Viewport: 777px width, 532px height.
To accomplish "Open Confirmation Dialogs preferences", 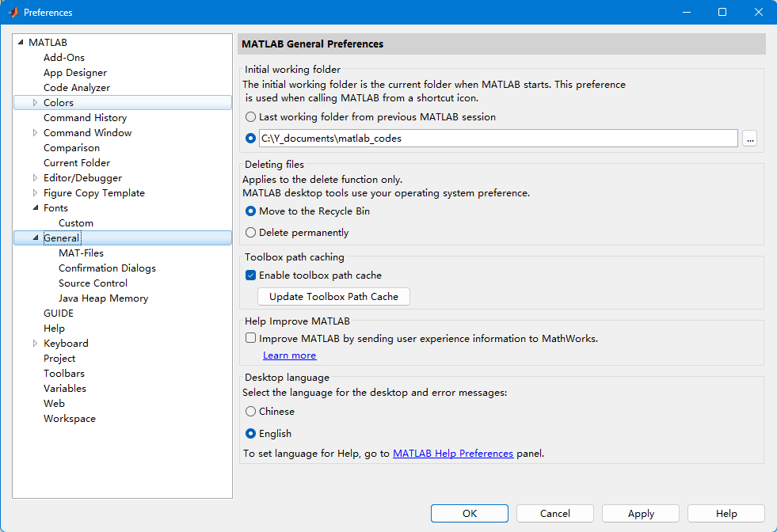I will coord(107,268).
